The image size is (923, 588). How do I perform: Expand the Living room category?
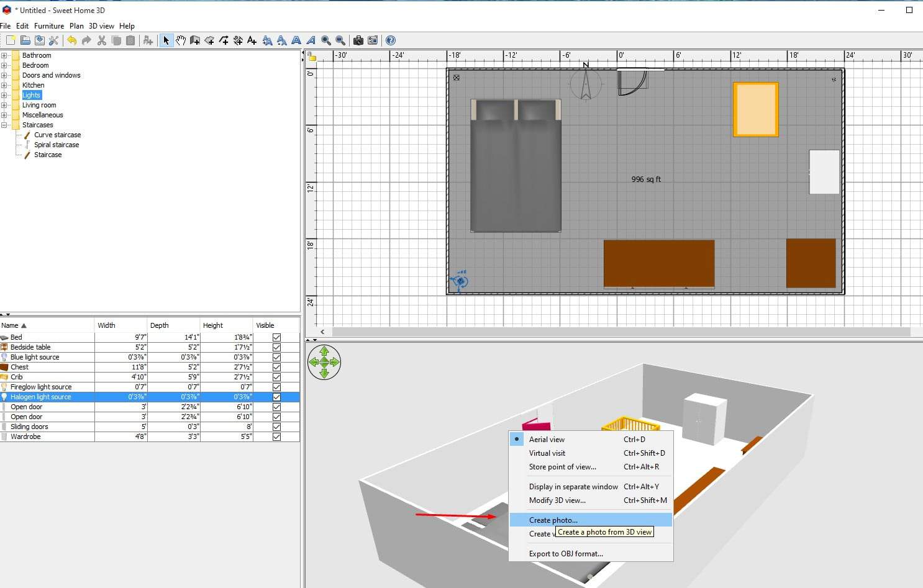pos(4,105)
